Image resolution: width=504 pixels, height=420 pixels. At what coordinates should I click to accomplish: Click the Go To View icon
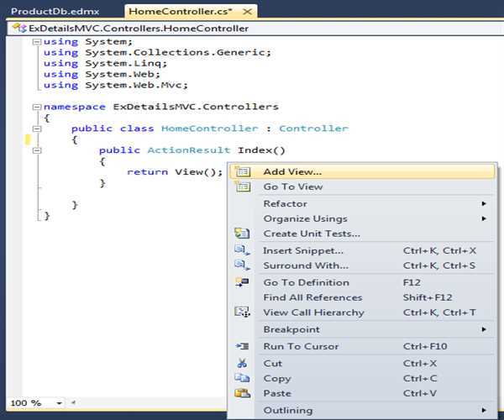243,186
